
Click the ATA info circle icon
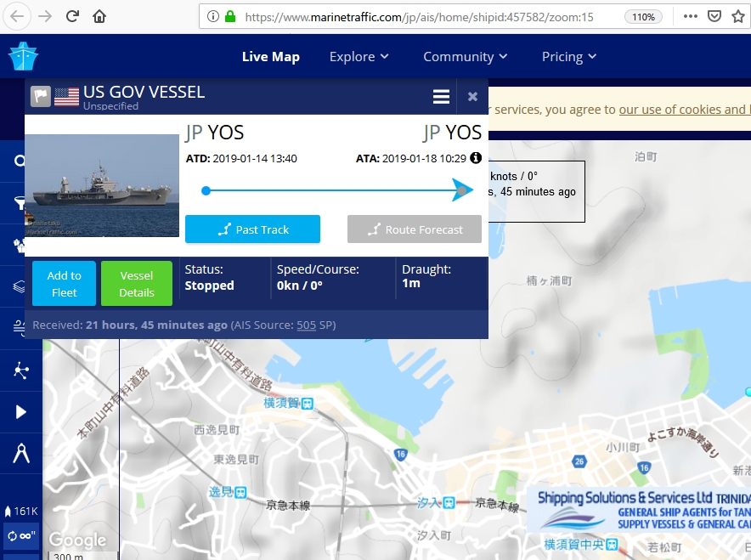(476, 158)
